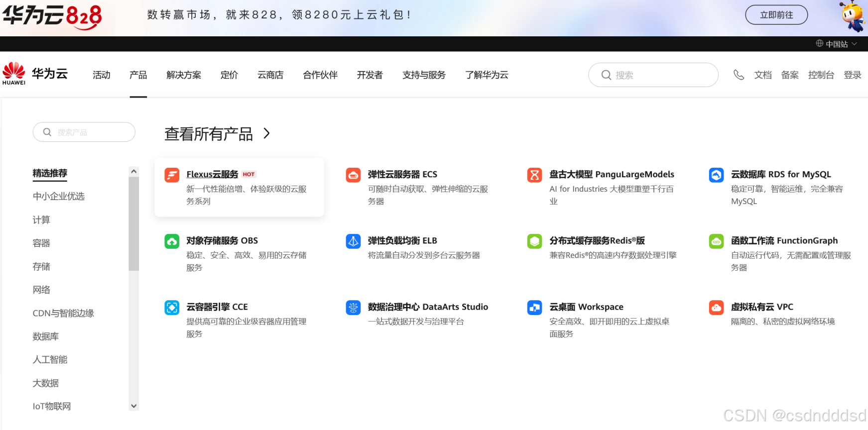Screen dimensions: 868x430
Task: Select the 大数据 category
Action: [46, 383]
